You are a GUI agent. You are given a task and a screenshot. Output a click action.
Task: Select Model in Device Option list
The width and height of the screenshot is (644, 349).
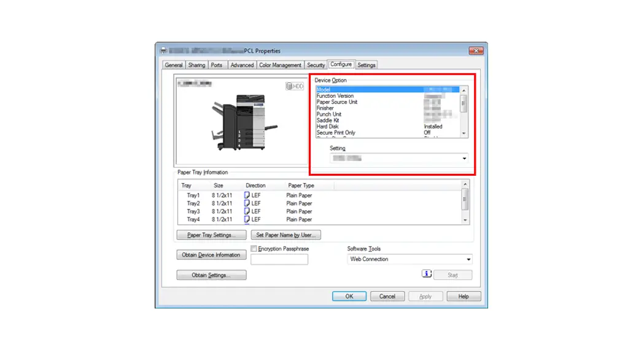click(388, 89)
